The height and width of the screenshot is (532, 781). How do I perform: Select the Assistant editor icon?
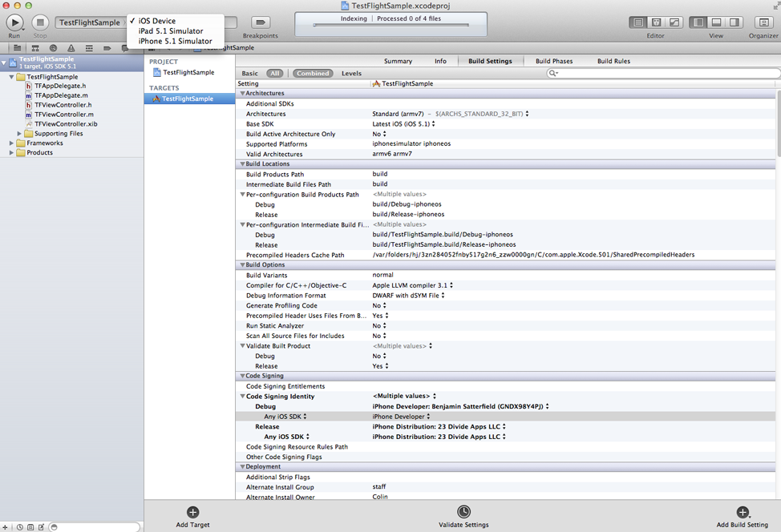click(x=656, y=22)
